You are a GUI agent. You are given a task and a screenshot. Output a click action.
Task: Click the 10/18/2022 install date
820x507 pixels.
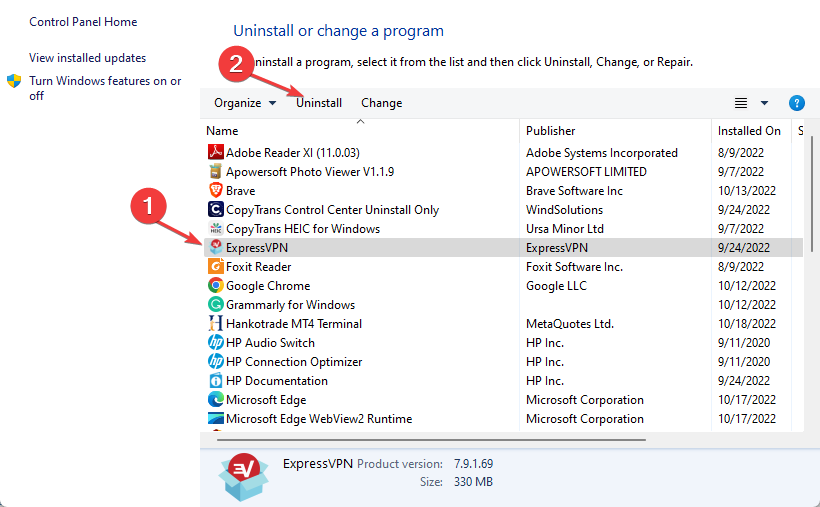(x=747, y=324)
